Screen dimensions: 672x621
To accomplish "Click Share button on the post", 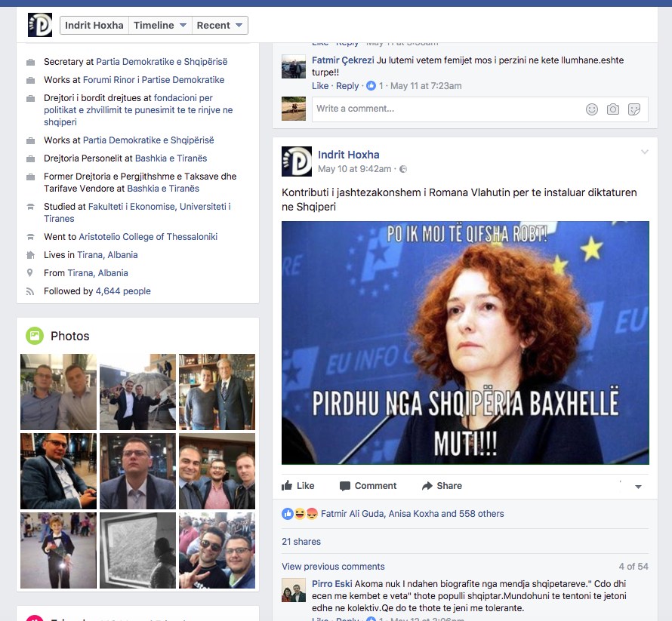I will pos(442,486).
